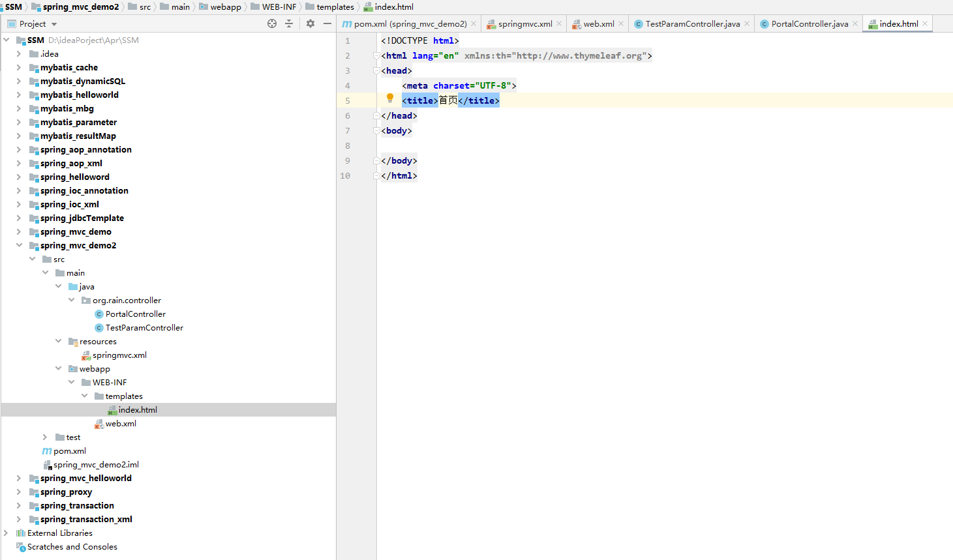Switch to web.xml editor tab
Screen dimensions: 953x560
point(599,23)
